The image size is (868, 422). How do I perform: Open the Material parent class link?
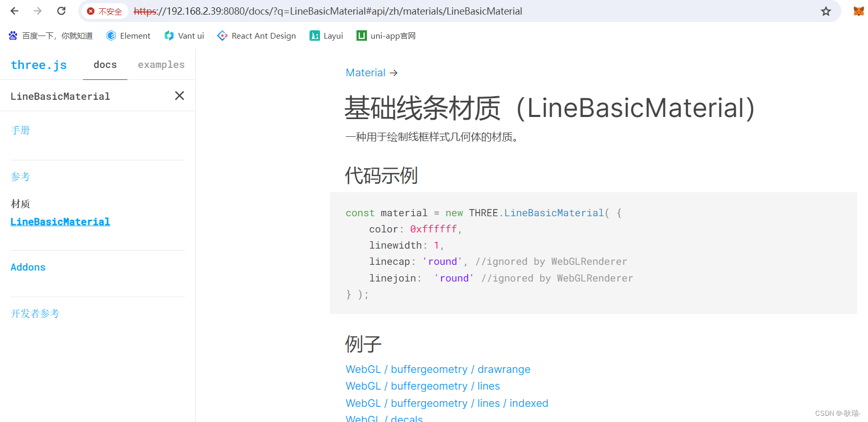(366, 73)
